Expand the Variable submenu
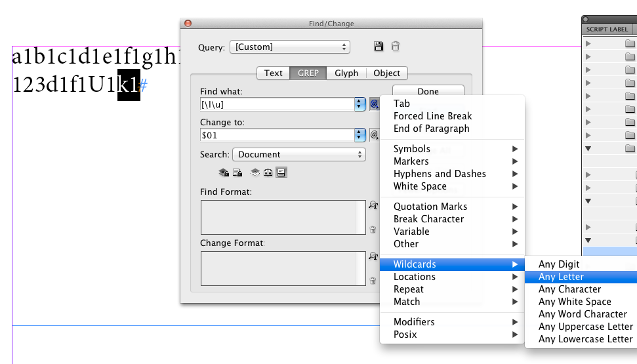Screen dimensions: 637x364 pos(452,232)
